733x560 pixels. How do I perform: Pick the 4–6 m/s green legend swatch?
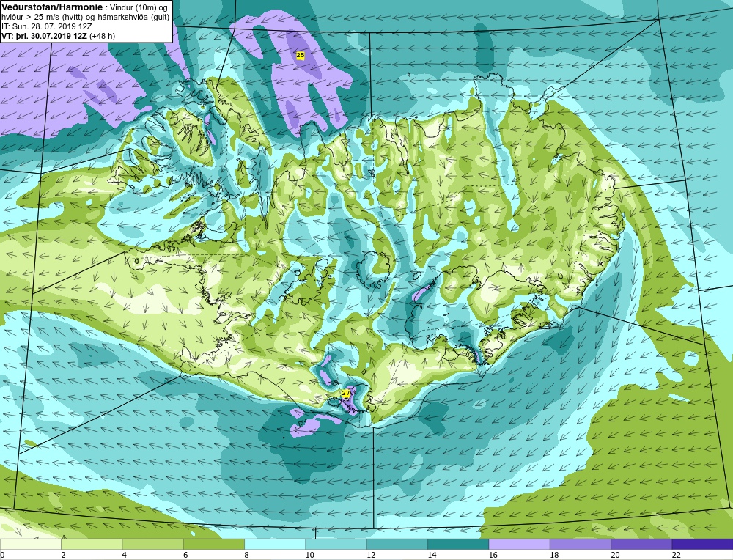[x=153, y=544]
